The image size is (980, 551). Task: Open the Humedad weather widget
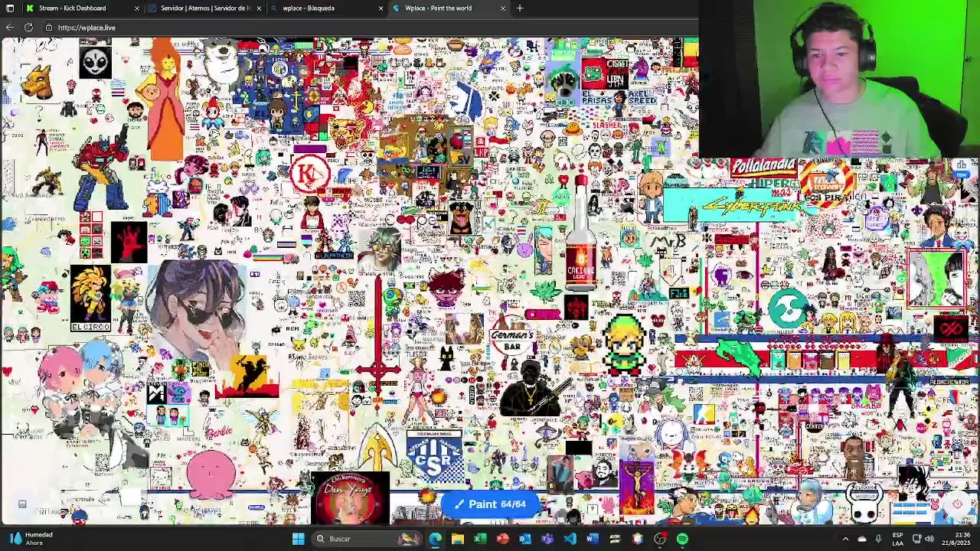pyautogui.click(x=31, y=539)
